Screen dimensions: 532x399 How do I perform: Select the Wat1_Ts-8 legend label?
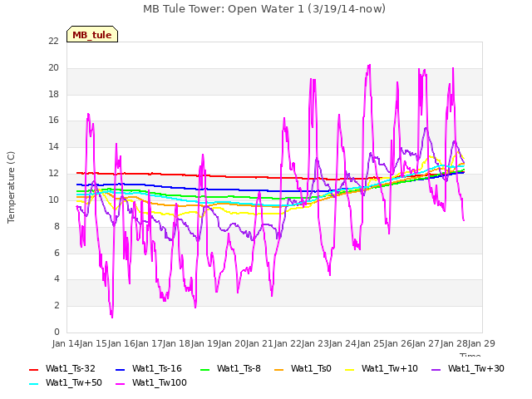[239, 369]
